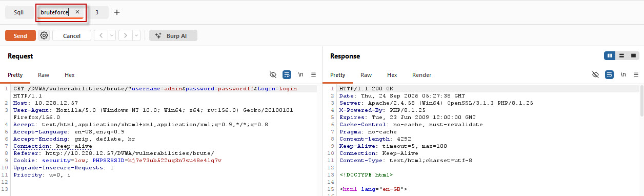Open Response panel hamburger options menu
The width and height of the screenshot is (644, 196).
click(636, 74)
